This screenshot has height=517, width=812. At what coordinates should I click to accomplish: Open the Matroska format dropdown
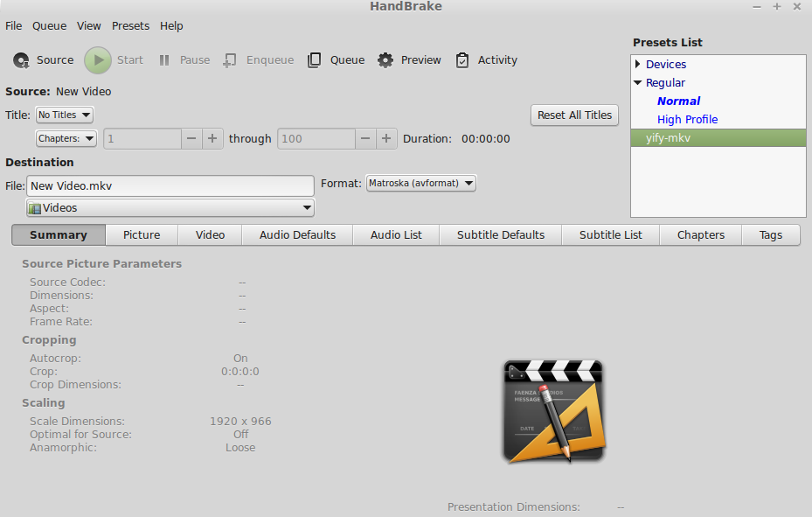[x=421, y=183]
